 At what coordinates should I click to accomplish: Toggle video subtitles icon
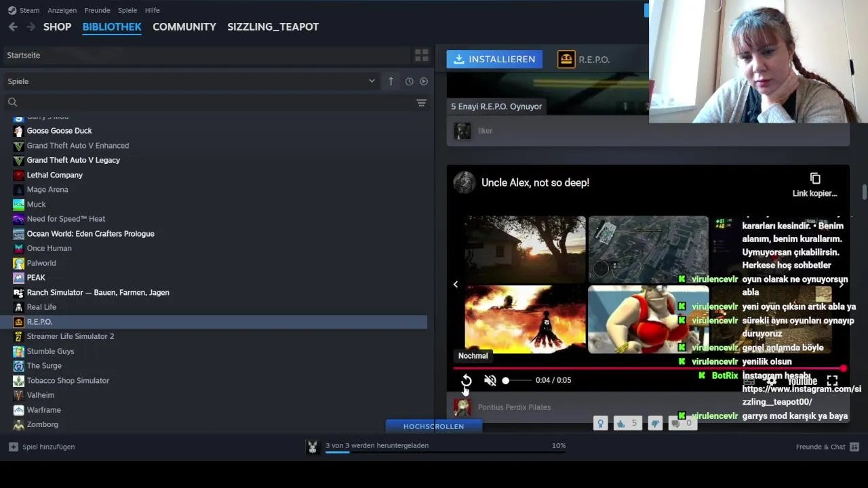pos(749,381)
